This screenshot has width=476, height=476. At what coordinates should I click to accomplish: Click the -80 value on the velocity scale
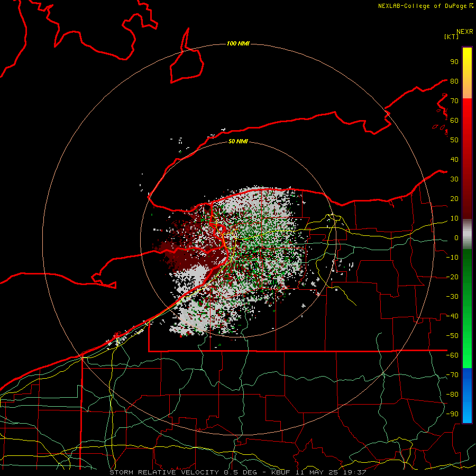(452, 395)
